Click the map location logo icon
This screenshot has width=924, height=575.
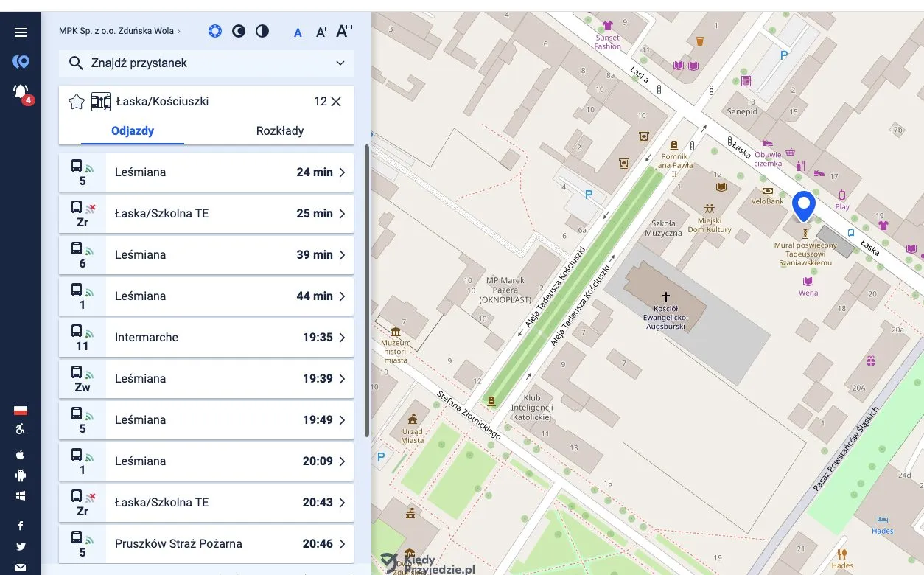[x=21, y=62]
